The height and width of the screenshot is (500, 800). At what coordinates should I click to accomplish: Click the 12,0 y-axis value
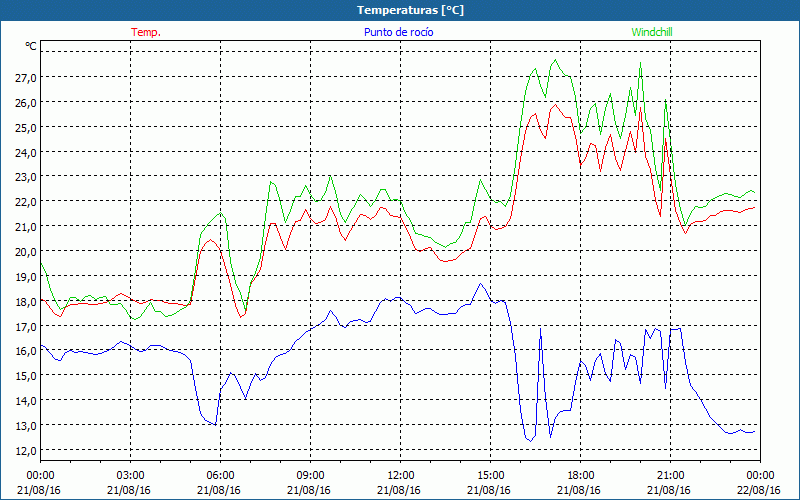point(25,451)
